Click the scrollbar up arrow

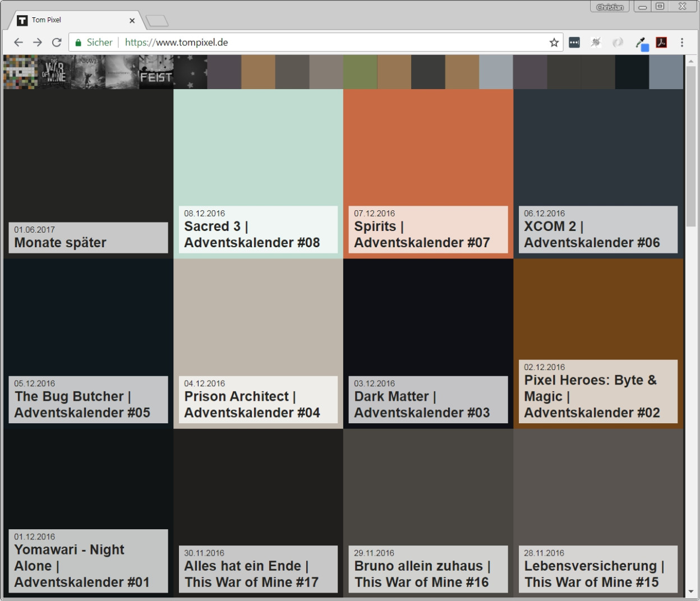point(691,61)
